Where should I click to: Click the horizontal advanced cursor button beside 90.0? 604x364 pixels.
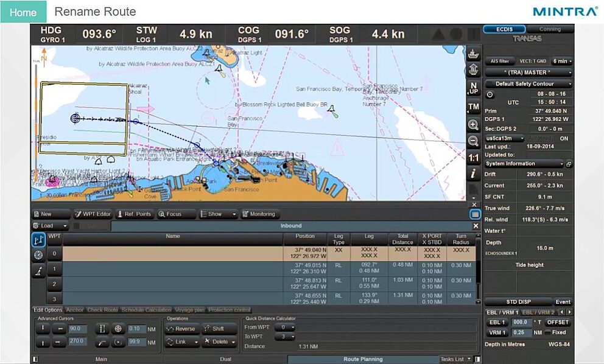(59, 329)
